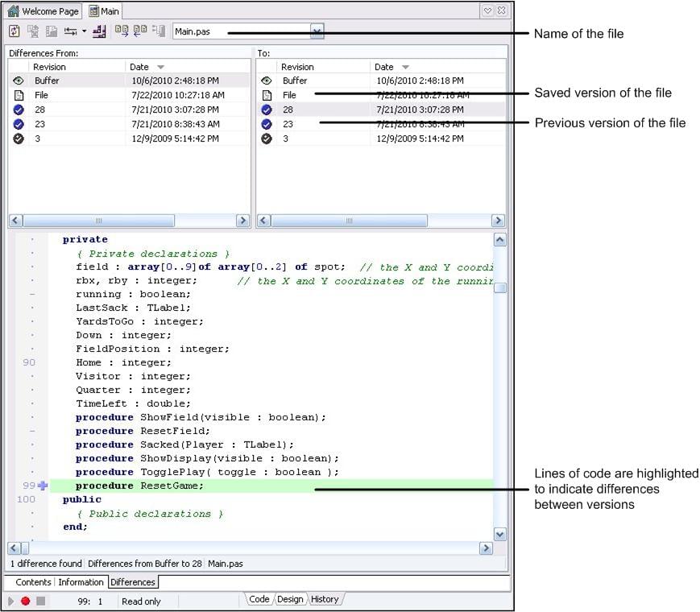The image size is (700, 612).
Task: Open dropdown arrow next to synchronize icon
Action: [84, 31]
